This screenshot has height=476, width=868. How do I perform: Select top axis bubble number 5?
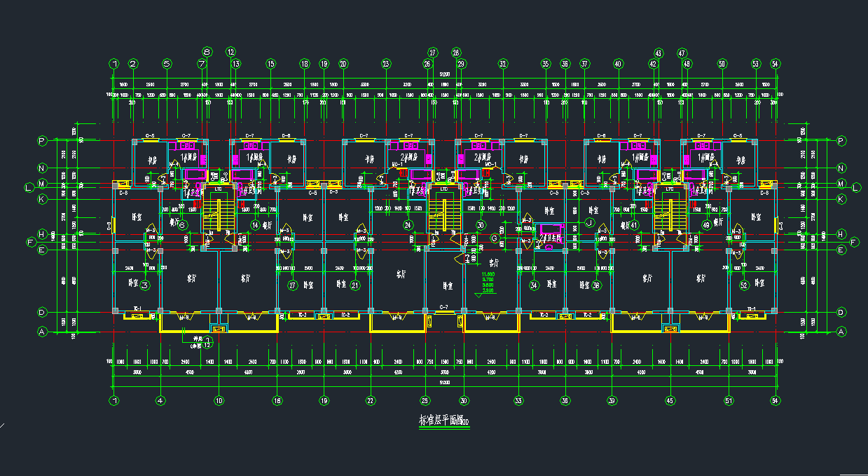pos(167,64)
